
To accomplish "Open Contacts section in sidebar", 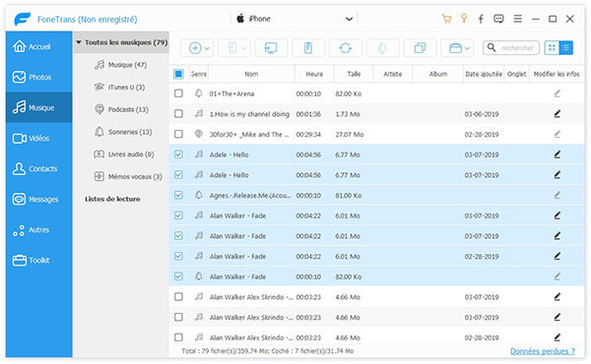I will coord(38,168).
